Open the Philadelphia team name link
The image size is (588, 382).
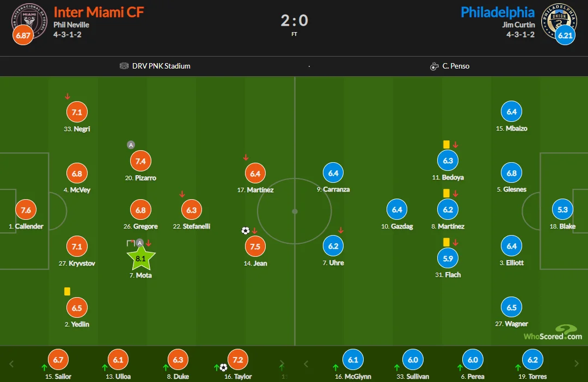(x=497, y=12)
